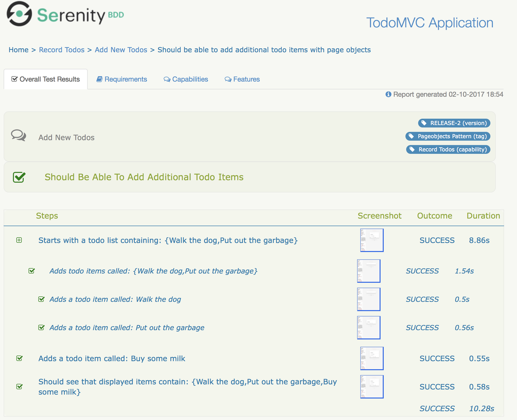
Task: Open screenshot thumbnail for Buy some milk step
Action: (x=372, y=358)
